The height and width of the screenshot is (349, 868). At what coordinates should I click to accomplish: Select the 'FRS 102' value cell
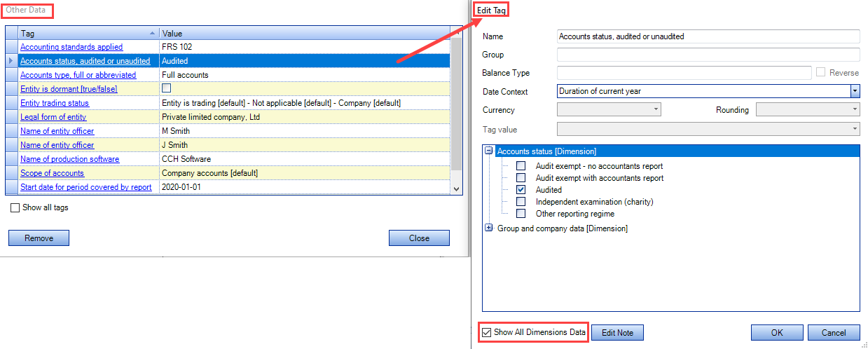[305, 47]
